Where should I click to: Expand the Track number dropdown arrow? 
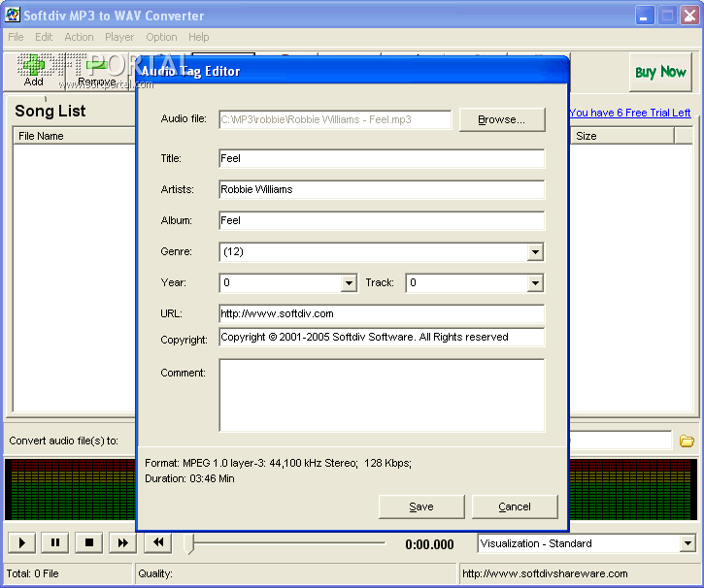click(535, 283)
